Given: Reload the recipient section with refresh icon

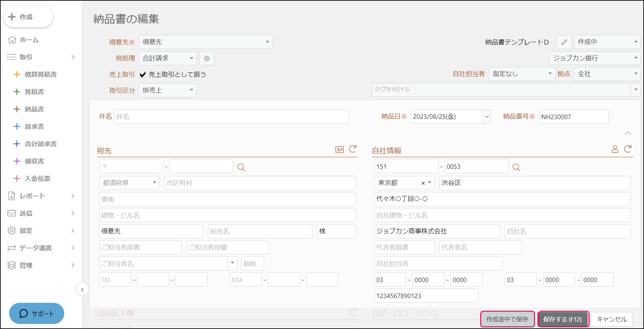Looking at the screenshot, I should tap(353, 149).
